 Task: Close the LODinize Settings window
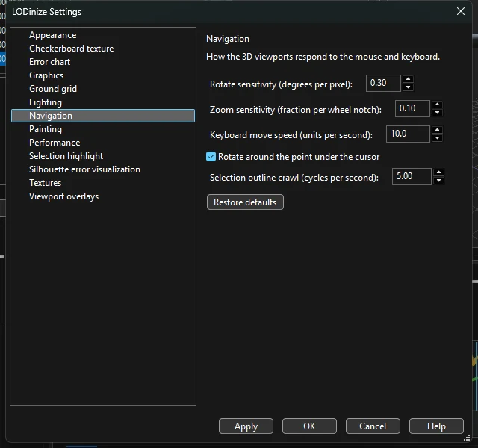(x=461, y=12)
